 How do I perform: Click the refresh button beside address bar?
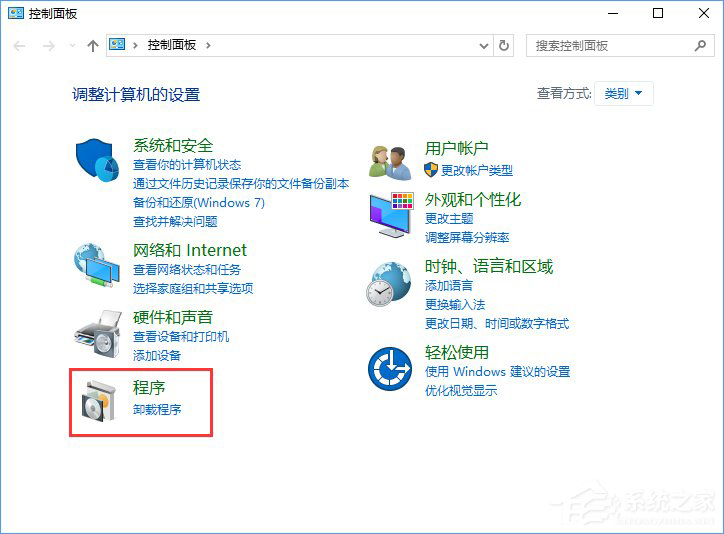coord(504,45)
